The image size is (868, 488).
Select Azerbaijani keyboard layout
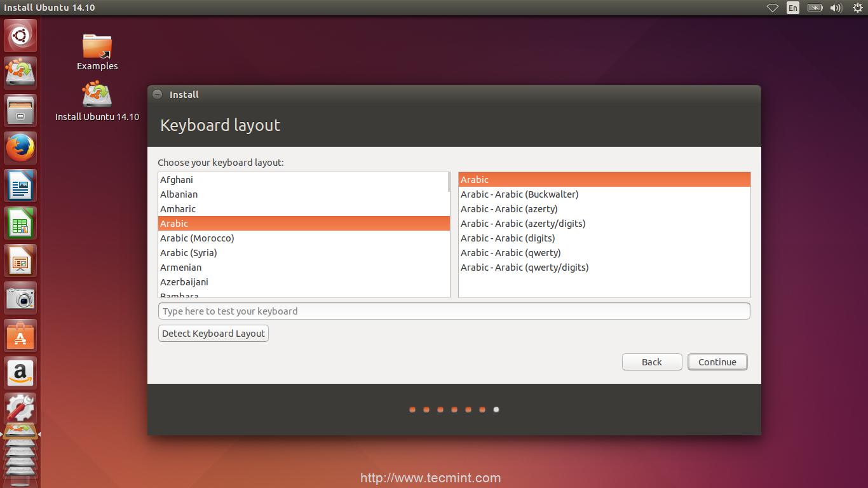pyautogui.click(x=304, y=282)
